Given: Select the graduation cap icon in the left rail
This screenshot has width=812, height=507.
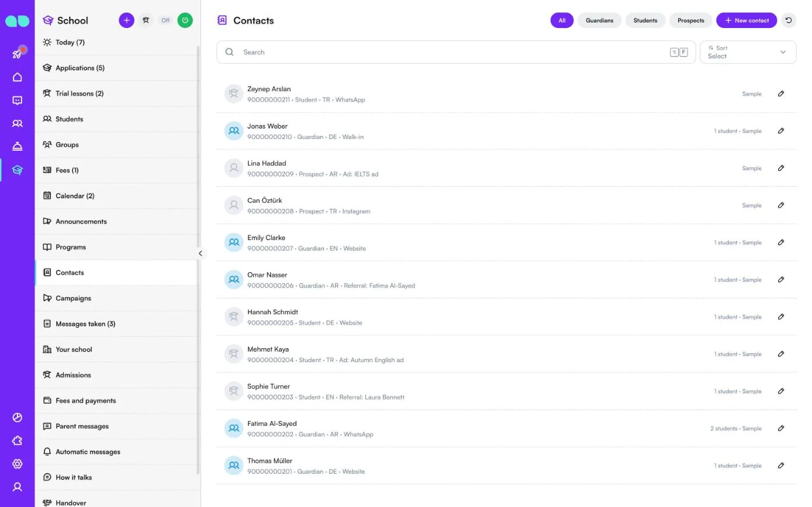Looking at the screenshot, I should point(18,170).
